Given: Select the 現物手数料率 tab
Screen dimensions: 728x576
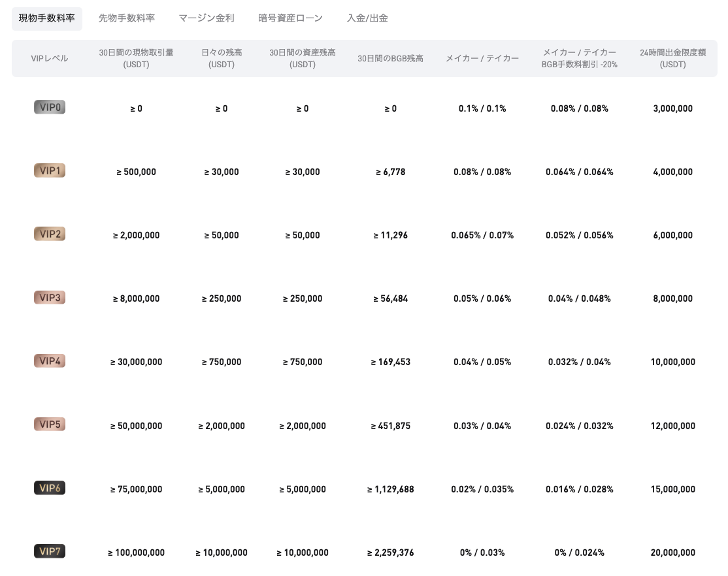Looking at the screenshot, I should [x=46, y=18].
